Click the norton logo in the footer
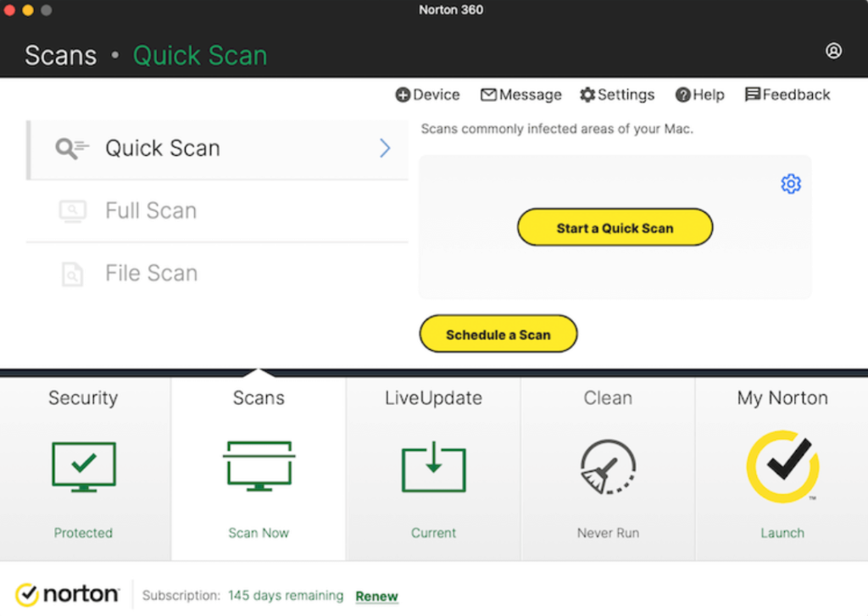This screenshot has height=616, width=868. coord(67,595)
